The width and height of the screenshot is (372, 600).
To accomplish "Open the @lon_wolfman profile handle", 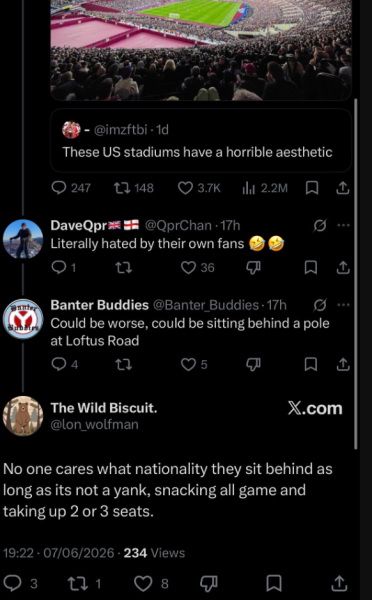I will point(95,424).
